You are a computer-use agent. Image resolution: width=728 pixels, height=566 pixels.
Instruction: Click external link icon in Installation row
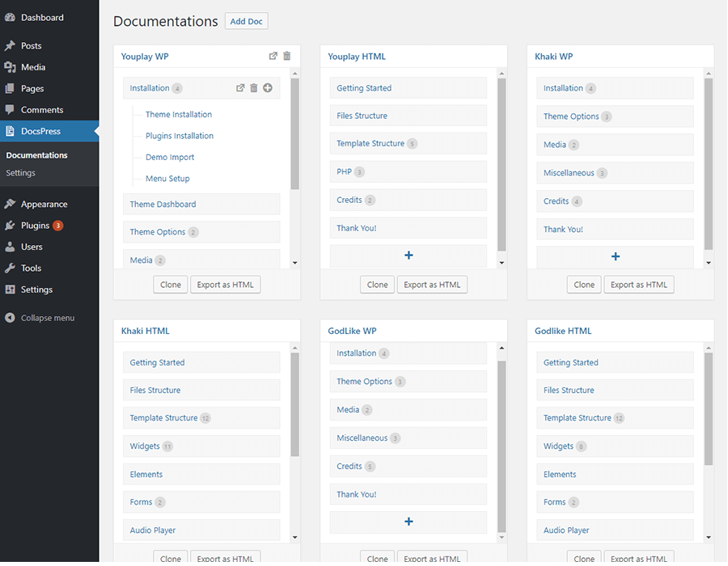coord(240,88)
